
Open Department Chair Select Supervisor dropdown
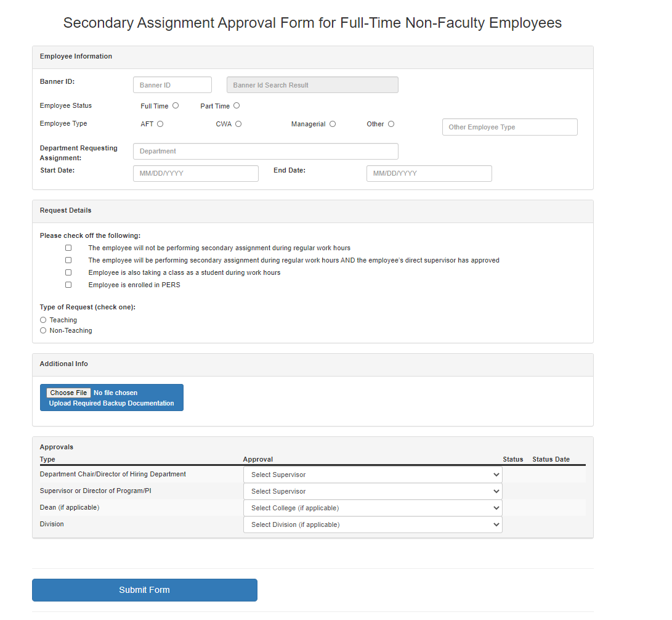tap(373, 475)
